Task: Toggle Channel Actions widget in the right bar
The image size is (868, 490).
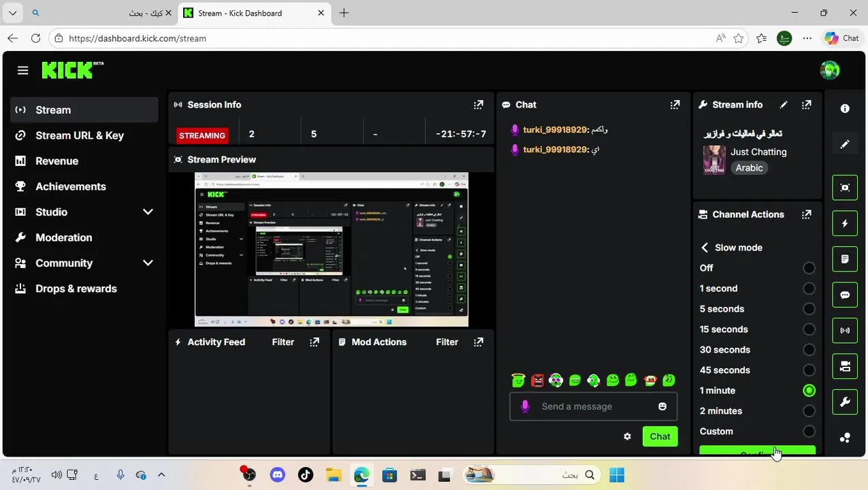Action: (x=845, y=367)
